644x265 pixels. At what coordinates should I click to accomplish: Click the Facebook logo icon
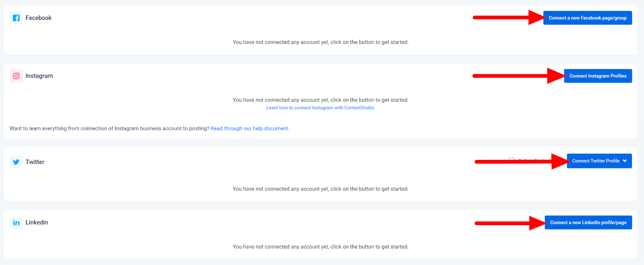[16, 18]
